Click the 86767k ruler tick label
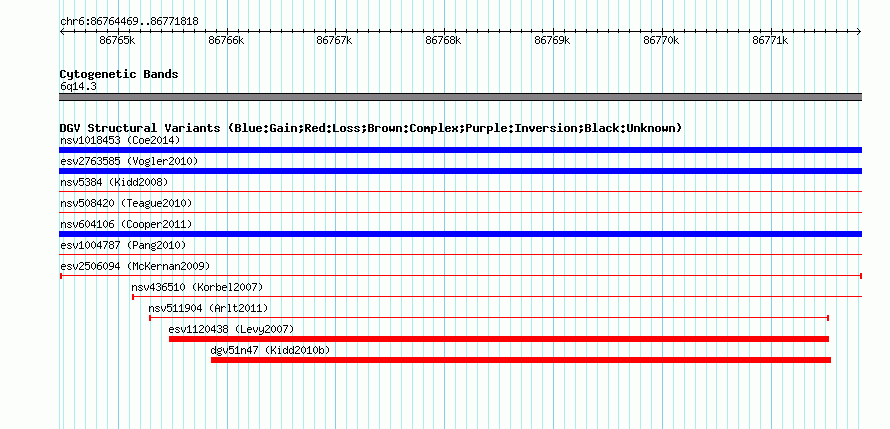 [334, 40]
